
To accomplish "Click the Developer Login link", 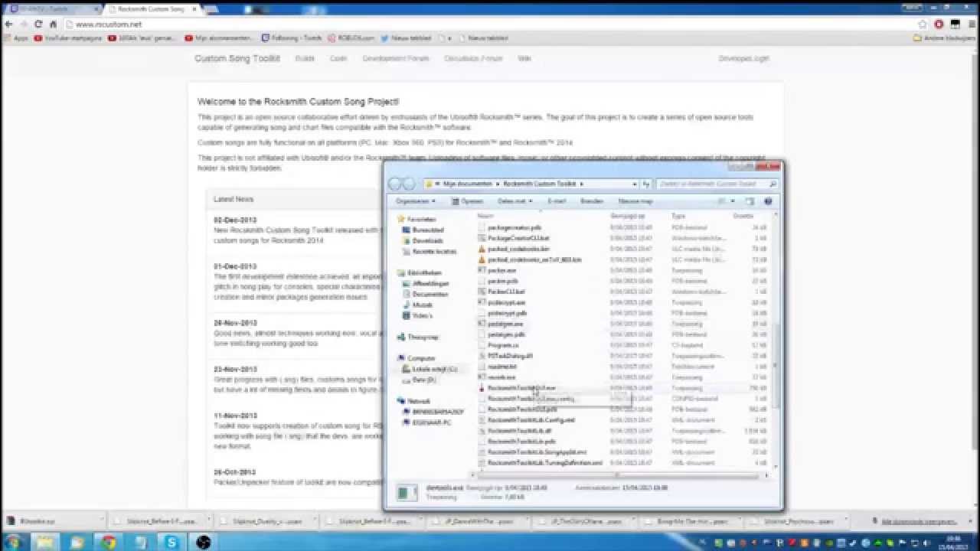I will [x=743, y=58].
